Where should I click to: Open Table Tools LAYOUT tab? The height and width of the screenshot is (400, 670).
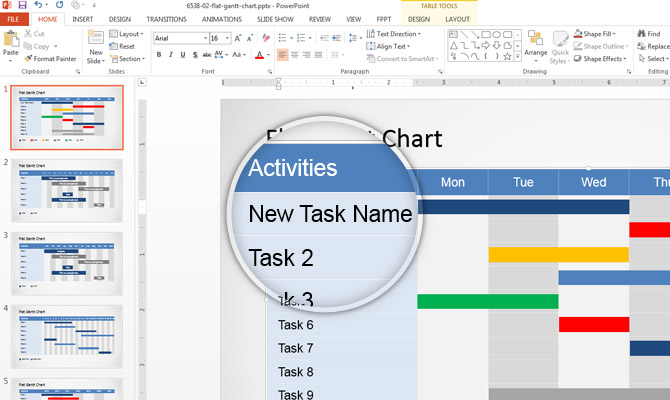click(457, 19)
